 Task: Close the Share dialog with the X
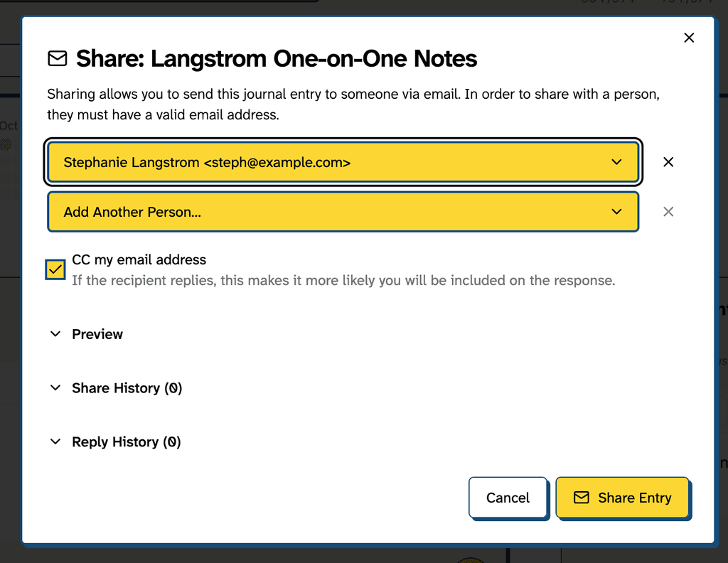(688, 38)
